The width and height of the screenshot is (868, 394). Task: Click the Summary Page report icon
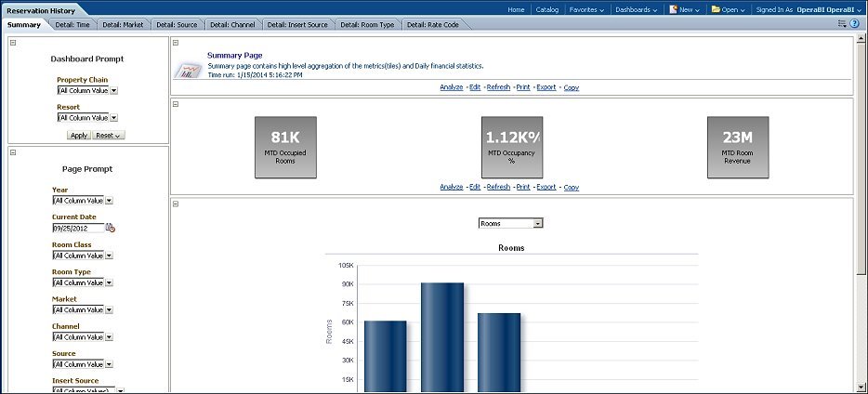click(189, 71)
